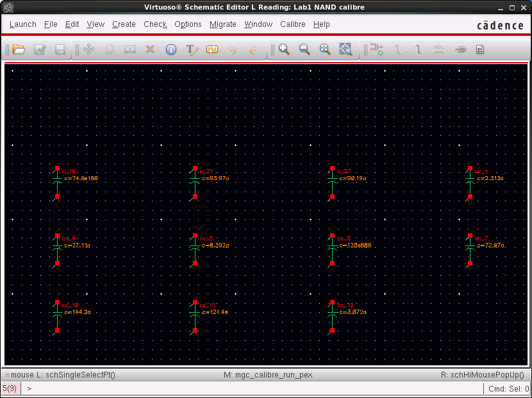This screenshot has height=398, width=532.
Task: Minimize the Virtuoso window
Action: [501, 8]
